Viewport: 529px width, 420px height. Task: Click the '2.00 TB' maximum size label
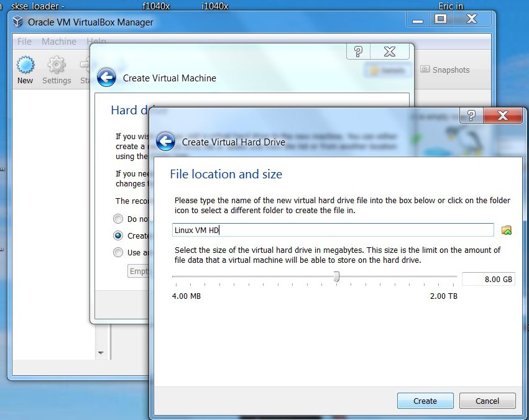[x=444, y=296]
